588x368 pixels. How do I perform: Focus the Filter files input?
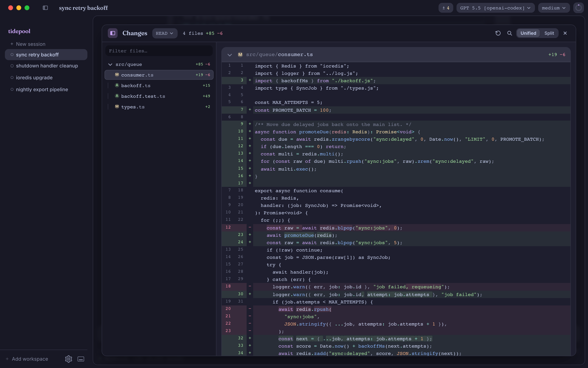[x=159, y=51]
